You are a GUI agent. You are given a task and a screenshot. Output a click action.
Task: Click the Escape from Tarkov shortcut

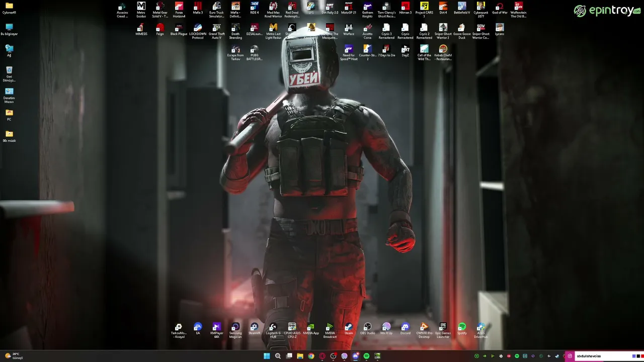[x=235, y=53]
